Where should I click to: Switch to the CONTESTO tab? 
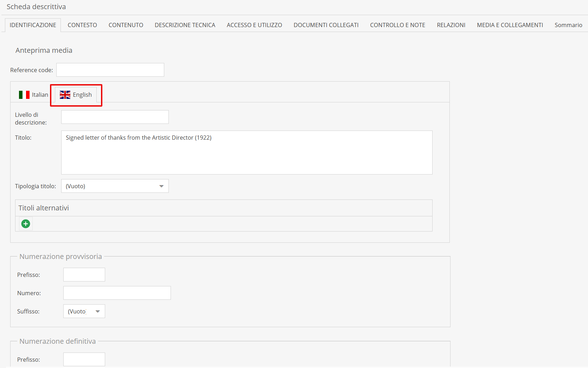(x=82, y=25)
